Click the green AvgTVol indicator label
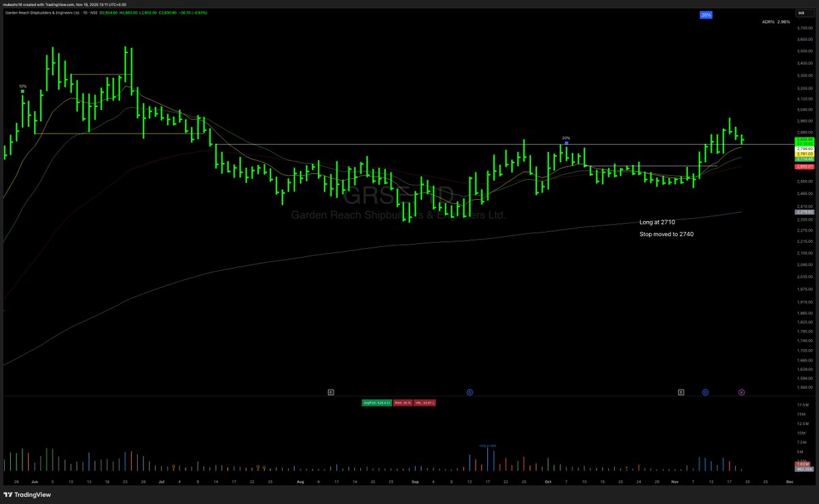Image resolution: width=819 pixels, height=504 pixels. (376, 403)
